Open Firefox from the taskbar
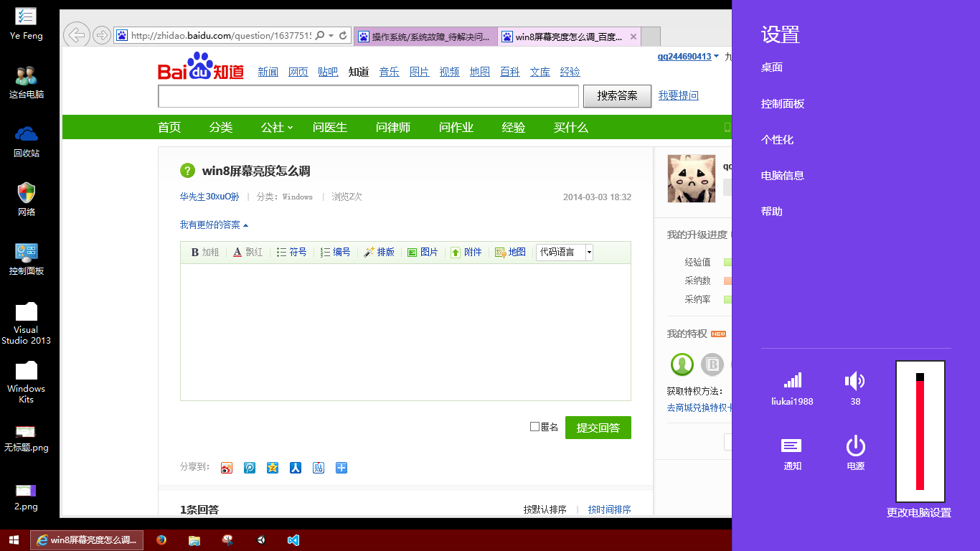 [x=161, y=540]
